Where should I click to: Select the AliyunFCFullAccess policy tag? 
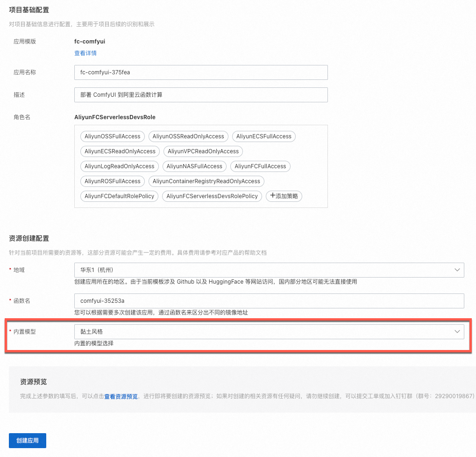260,166
